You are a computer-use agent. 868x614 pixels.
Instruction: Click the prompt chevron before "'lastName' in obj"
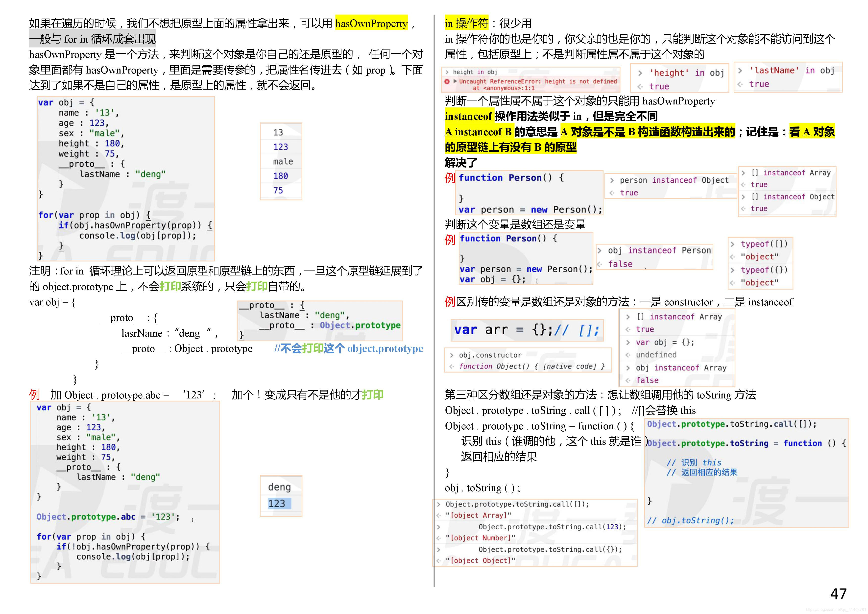click(740, 71)
